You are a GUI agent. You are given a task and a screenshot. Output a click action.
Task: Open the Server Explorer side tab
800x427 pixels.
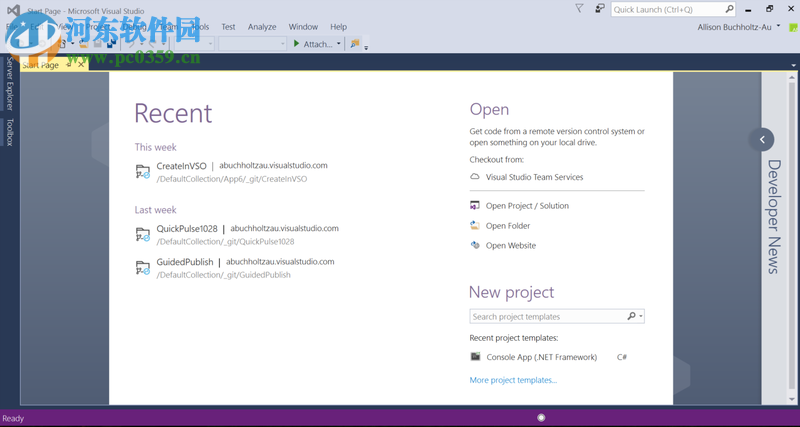(9, 84)
